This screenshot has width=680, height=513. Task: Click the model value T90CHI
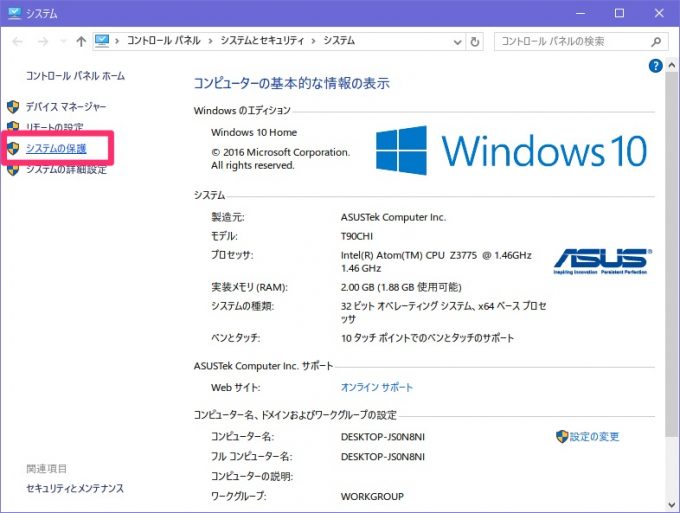tap(357, 236)
